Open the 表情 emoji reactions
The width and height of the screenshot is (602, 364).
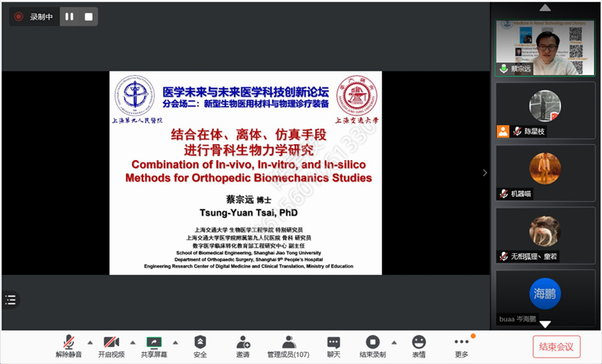coord(419,342)
